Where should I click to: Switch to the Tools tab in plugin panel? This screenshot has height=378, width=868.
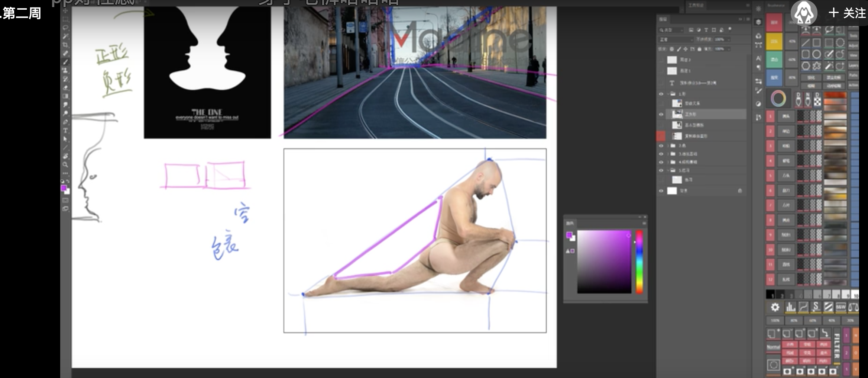(x=853, y=36)
